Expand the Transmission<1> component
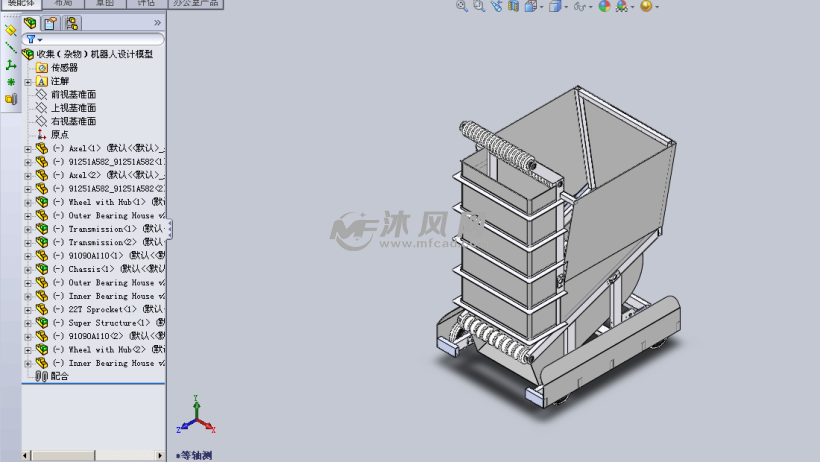 click(x=28, y=229)
